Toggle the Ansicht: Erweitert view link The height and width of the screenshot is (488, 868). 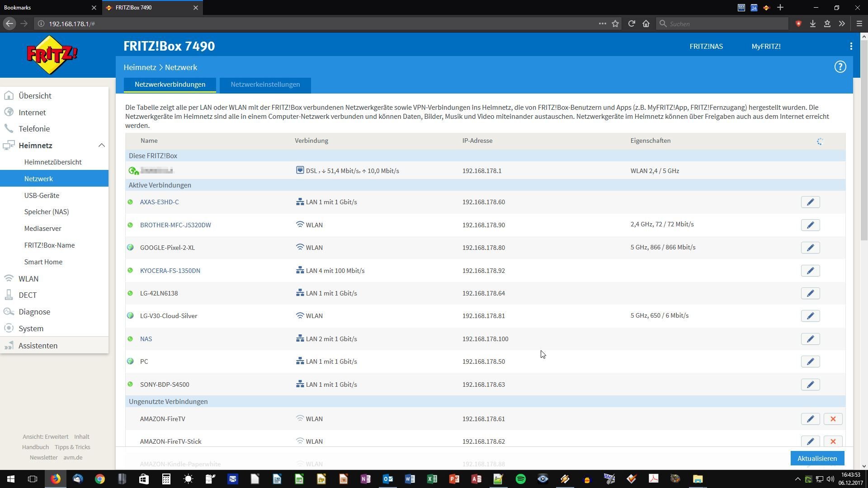45,437
